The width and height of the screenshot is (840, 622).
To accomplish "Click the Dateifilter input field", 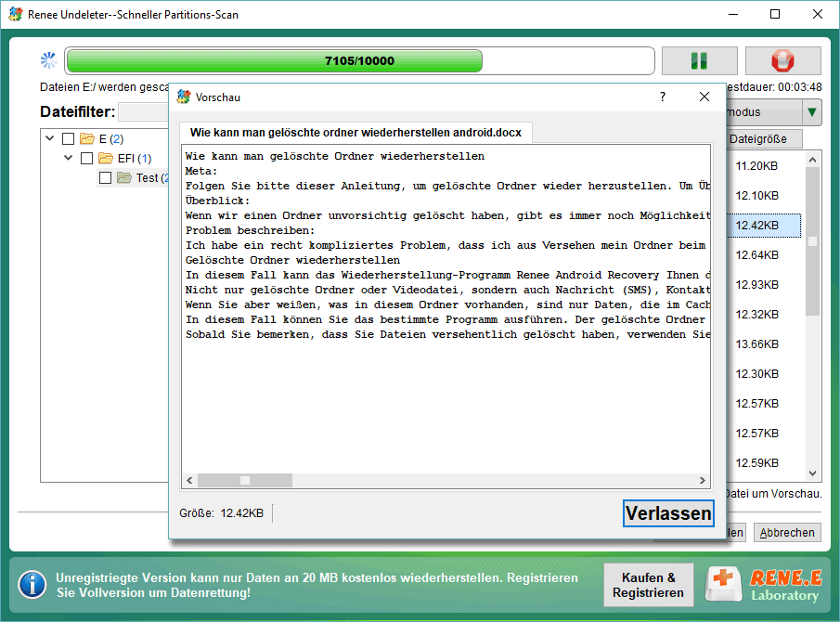I will [144, 111].
